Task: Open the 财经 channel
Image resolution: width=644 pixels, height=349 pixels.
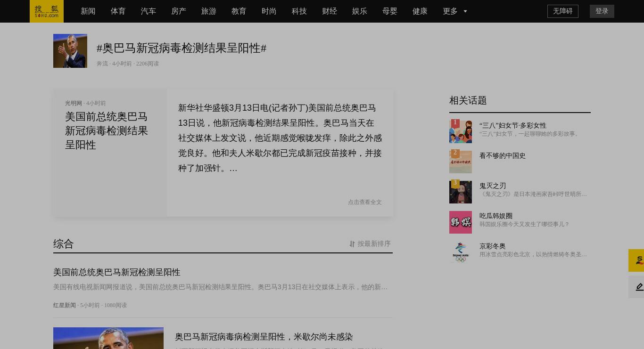Action: point(330,11)
